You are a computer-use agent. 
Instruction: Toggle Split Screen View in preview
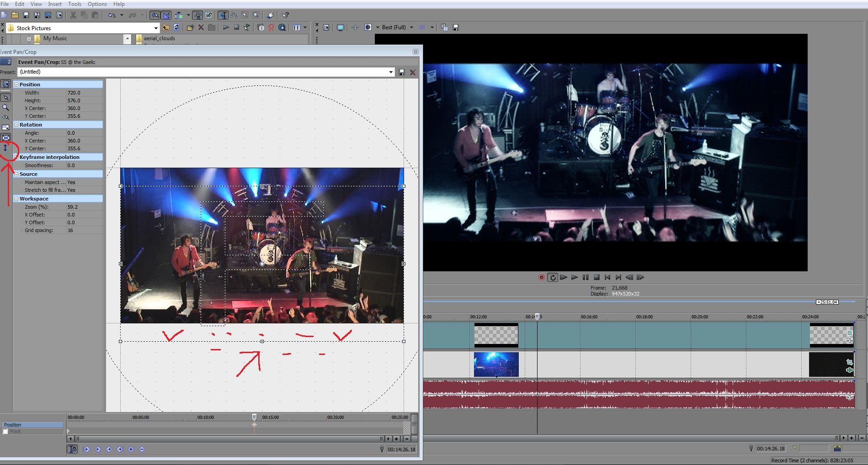tap(368, 27)
